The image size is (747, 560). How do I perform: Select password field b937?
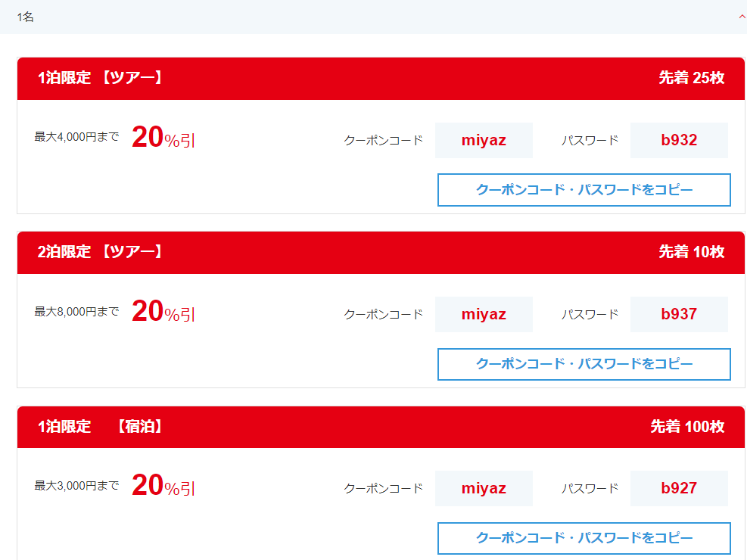(679, 314)
